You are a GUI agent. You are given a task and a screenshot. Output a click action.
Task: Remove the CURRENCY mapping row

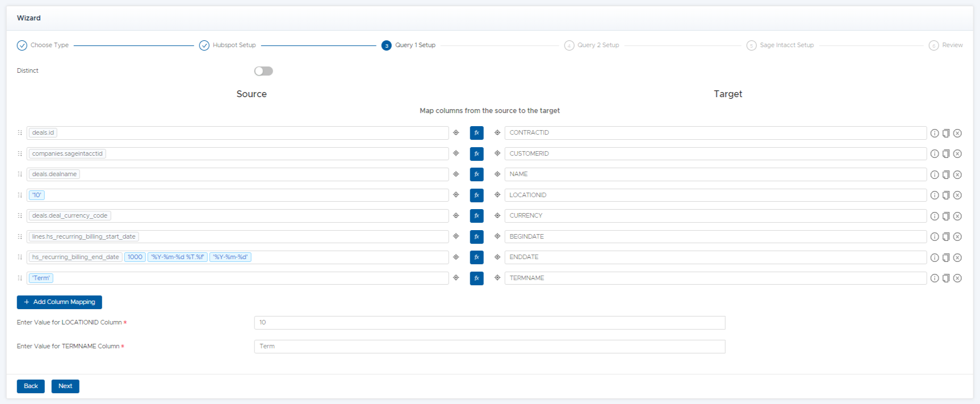[x=957, y=216]
